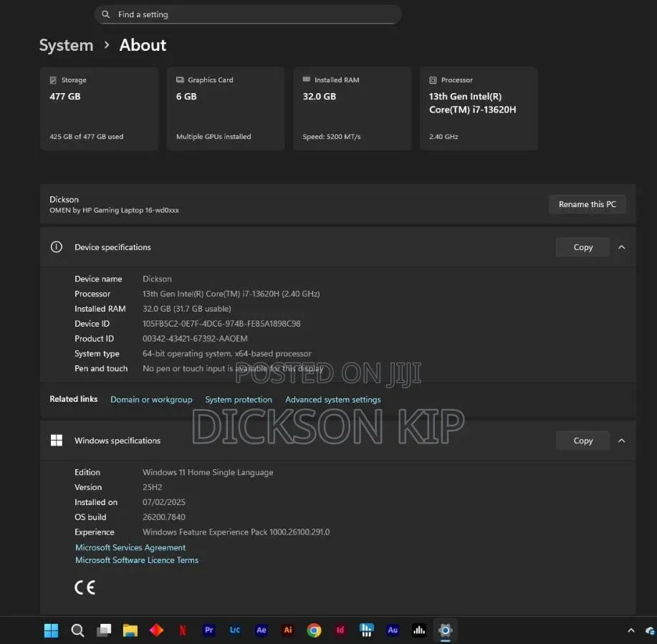Select the Settings gear in taskbar

446,630
